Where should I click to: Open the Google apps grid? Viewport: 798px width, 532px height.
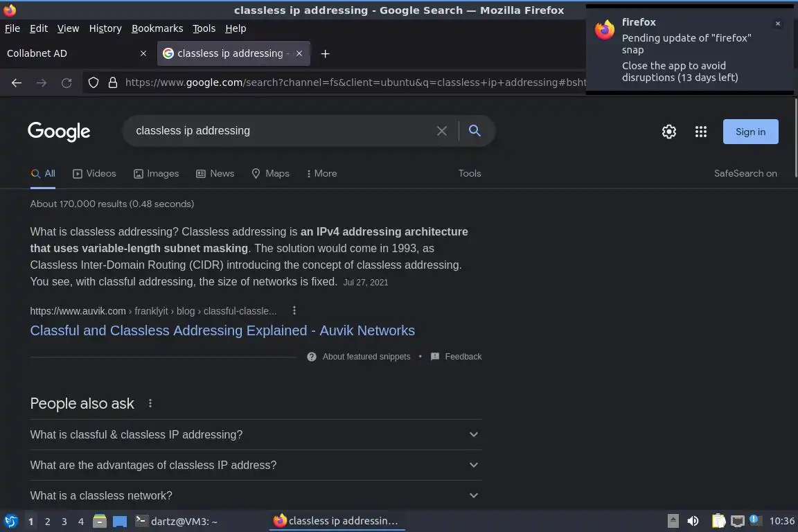[x=701, y=132]
